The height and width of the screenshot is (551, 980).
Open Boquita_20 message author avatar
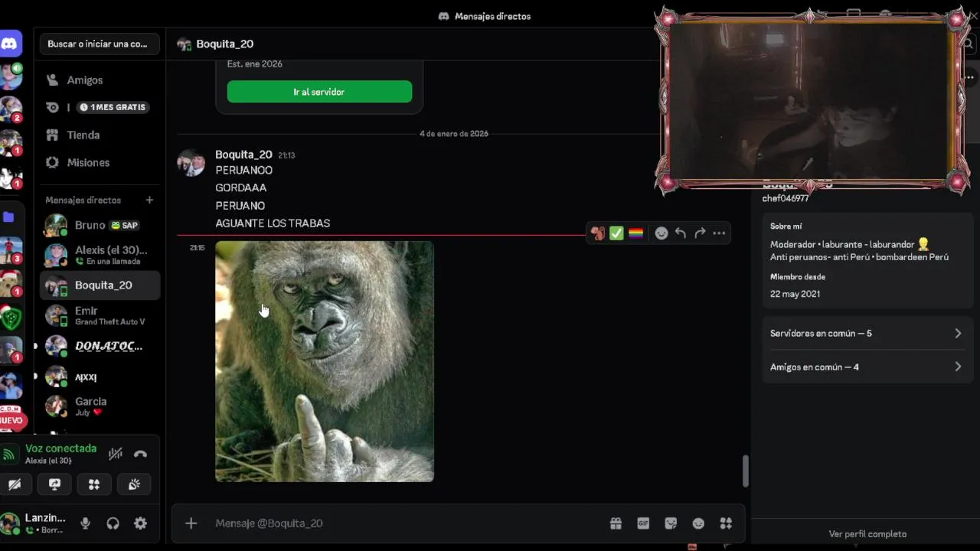click(191, 162)
